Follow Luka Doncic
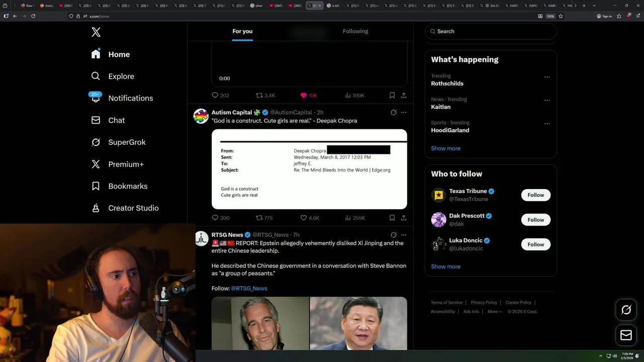The height and width of the screenshot is (362, 644). [536, 244]
